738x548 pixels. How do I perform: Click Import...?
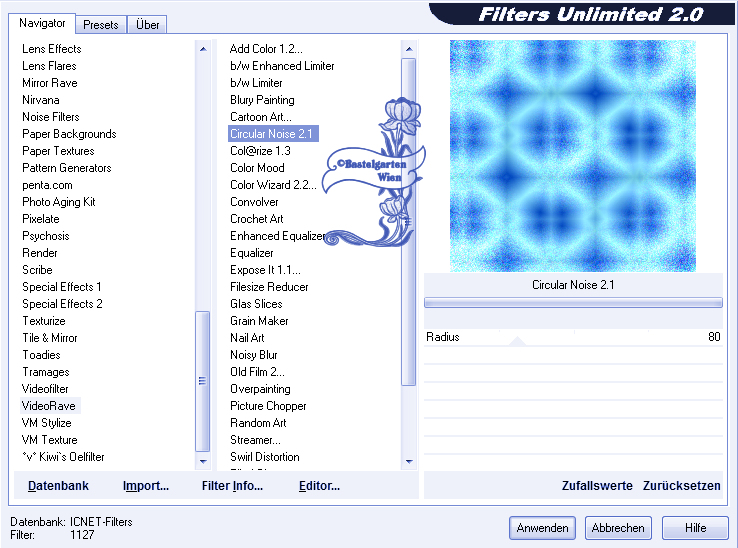146,485
